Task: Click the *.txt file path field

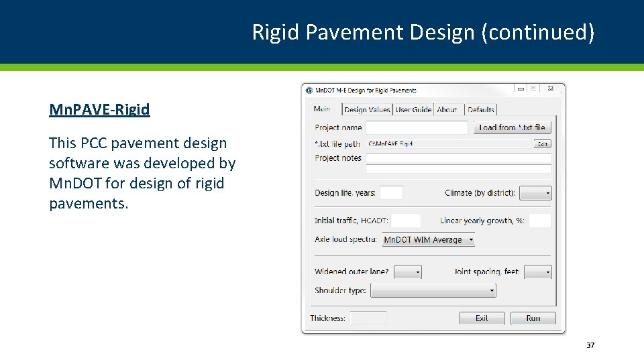Action: (x=447, y=144)
